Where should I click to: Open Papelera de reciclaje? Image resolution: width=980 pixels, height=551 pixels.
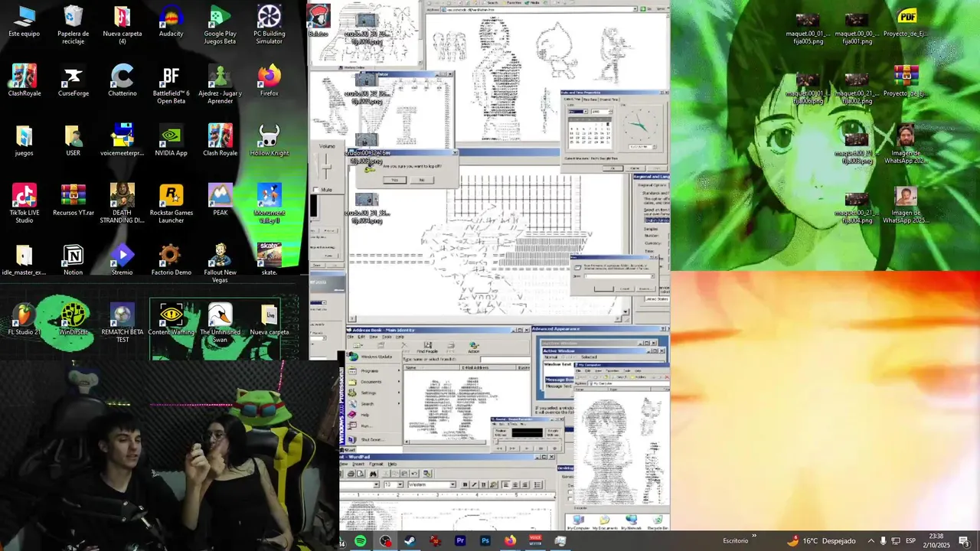pyautogui.click(x=73, y=24)
